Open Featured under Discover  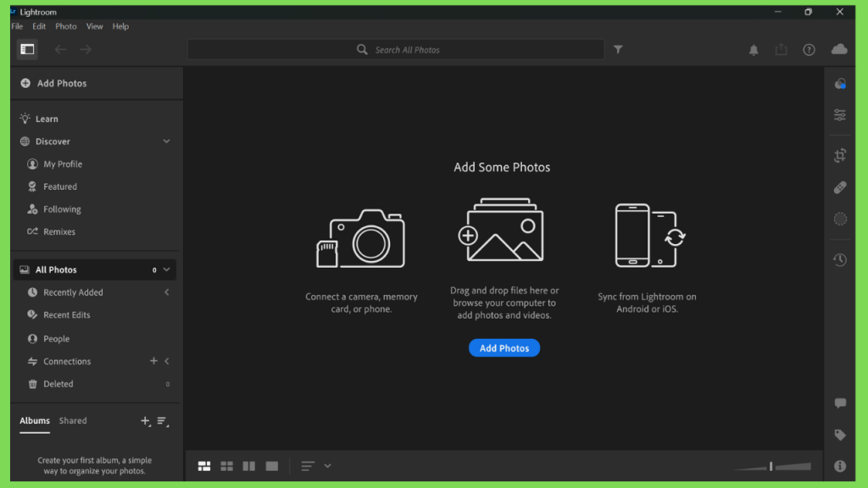60,186
